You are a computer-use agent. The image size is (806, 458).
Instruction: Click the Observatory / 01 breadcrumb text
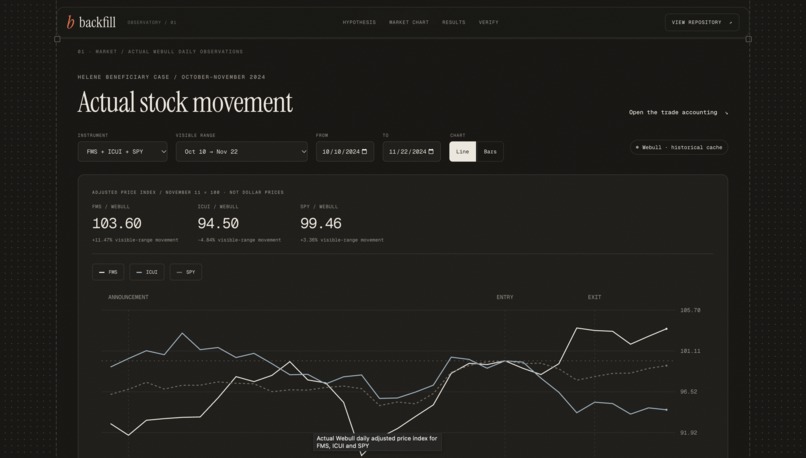pos(152,22)
